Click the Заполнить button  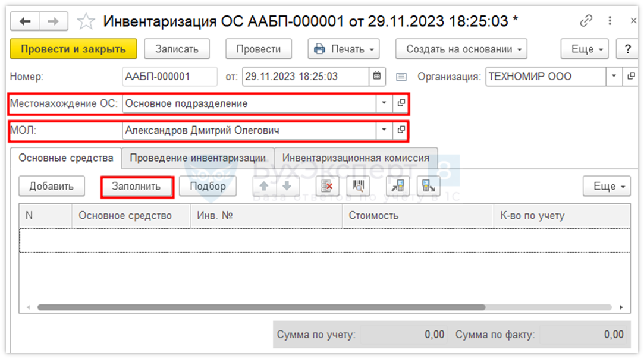(136, 187)
